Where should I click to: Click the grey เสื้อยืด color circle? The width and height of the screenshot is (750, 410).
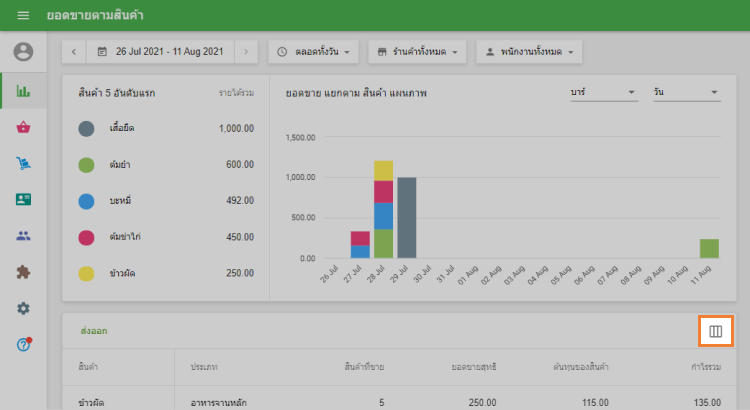[87, 129]
